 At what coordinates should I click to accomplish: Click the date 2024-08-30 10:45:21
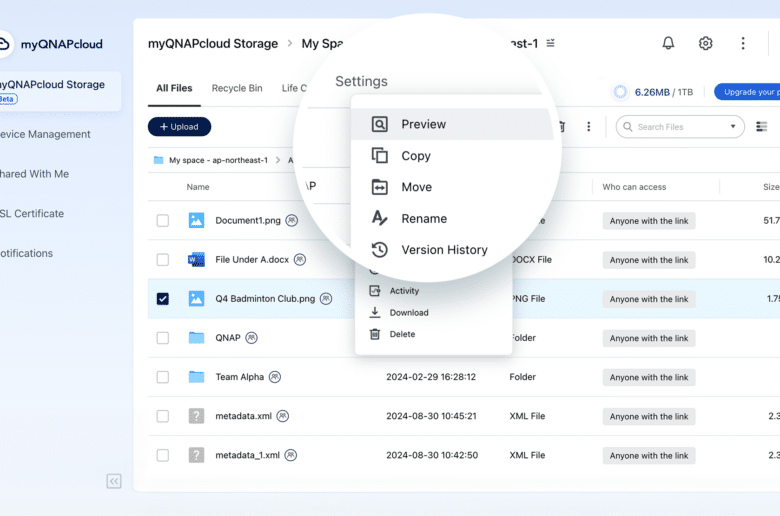tap(431, 416)
